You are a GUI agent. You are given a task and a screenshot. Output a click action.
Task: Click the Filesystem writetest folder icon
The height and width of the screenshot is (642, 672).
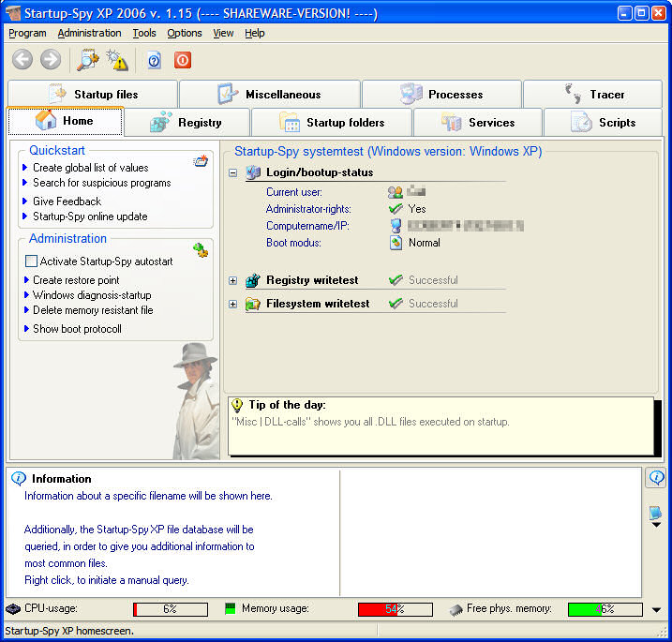click(253, 304)
